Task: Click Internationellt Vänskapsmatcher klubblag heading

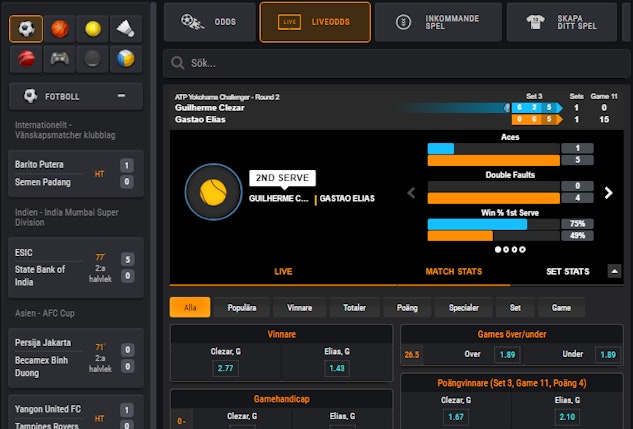Action: pos(65,130)
